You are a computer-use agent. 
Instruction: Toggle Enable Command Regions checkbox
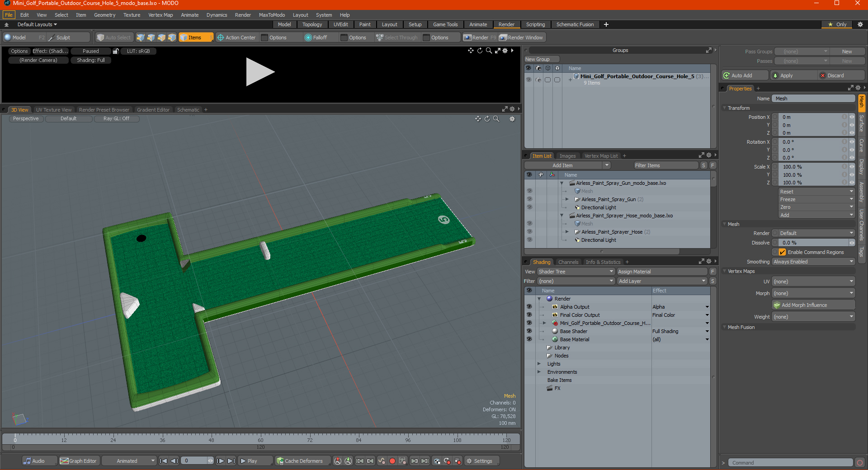[x=782, y=252]
